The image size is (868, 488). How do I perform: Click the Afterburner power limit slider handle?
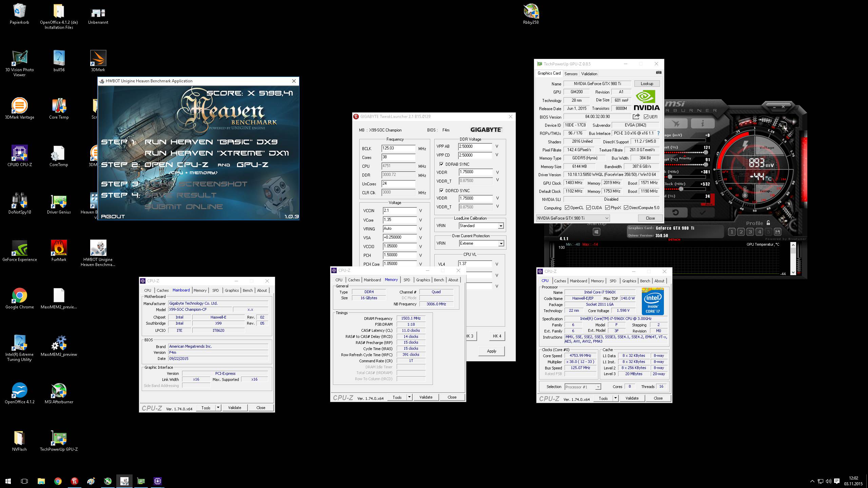[x=706, y=152]
